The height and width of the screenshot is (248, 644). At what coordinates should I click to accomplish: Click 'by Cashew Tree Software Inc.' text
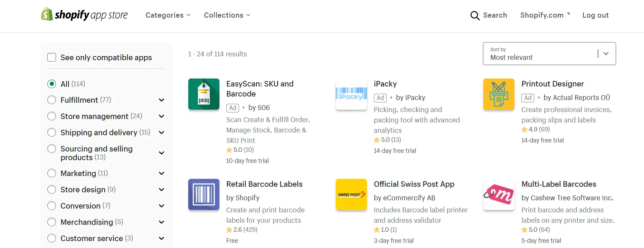coord(567,198)
